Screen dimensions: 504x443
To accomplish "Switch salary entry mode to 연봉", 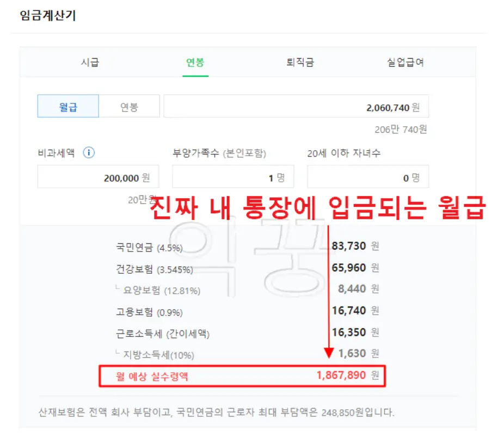I will click(129, 106).
